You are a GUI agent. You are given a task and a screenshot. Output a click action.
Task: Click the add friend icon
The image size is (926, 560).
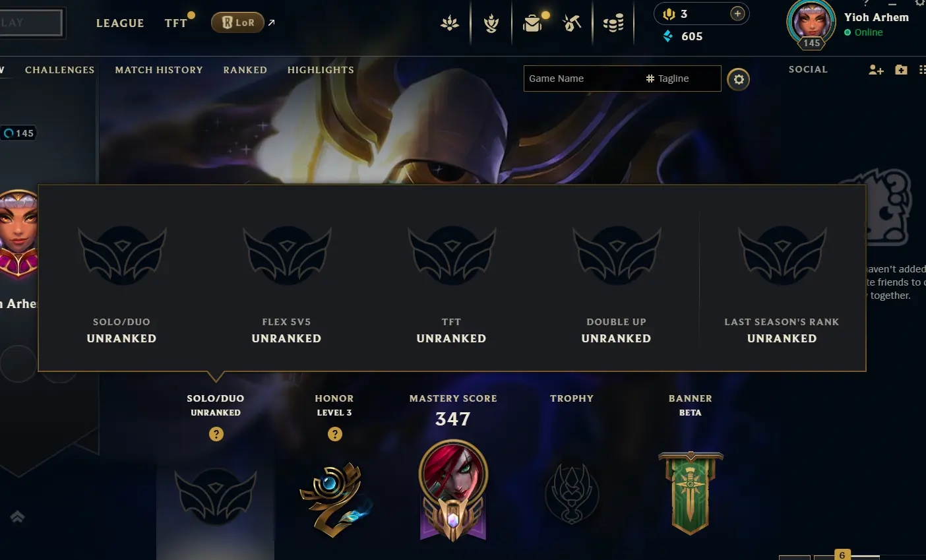coord(876,70)
